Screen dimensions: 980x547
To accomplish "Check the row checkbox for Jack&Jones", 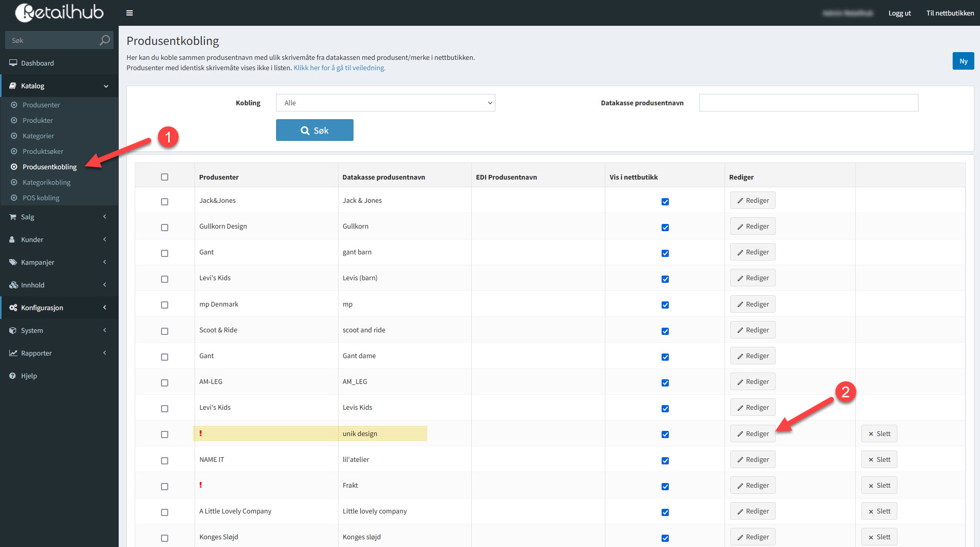I will [165, 202].
